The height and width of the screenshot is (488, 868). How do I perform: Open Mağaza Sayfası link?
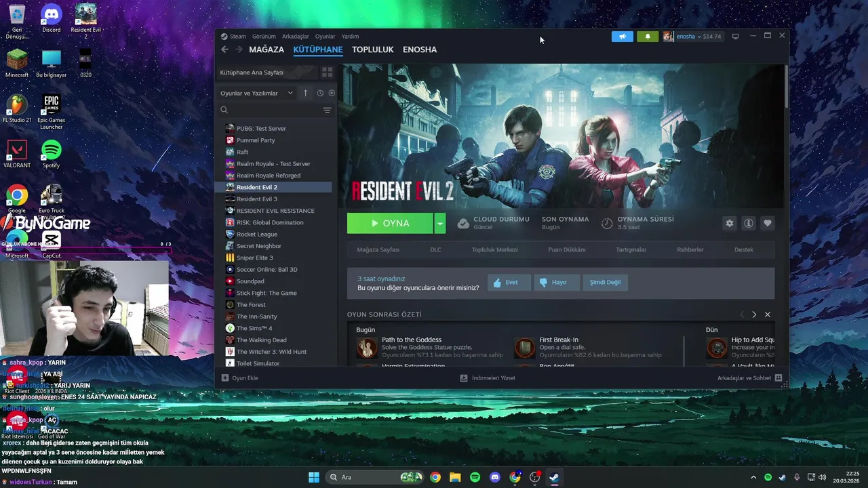click(x=378, y=249)
